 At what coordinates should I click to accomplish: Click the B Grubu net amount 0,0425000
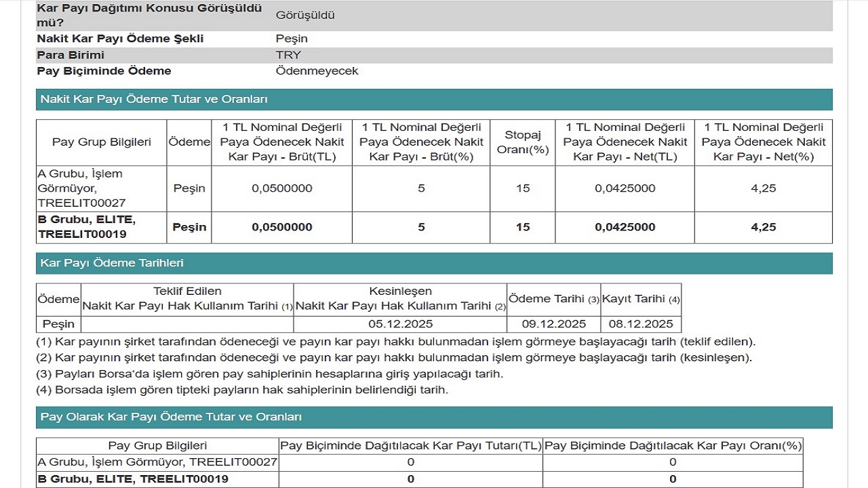[625, 227]
